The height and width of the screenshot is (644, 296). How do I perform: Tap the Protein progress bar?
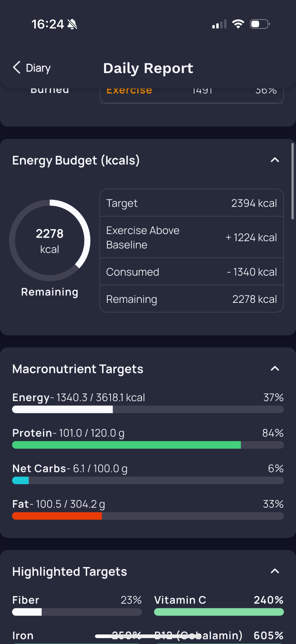coord(148,445)
